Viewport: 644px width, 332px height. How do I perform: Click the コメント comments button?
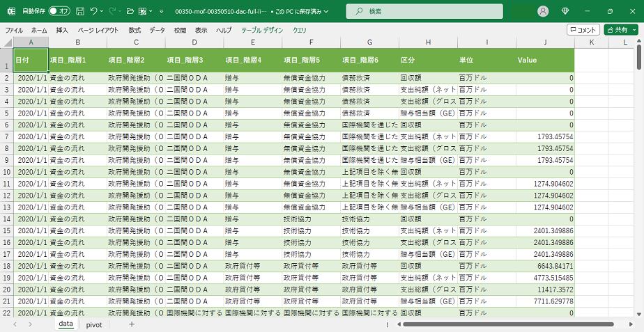coord(583,30)
